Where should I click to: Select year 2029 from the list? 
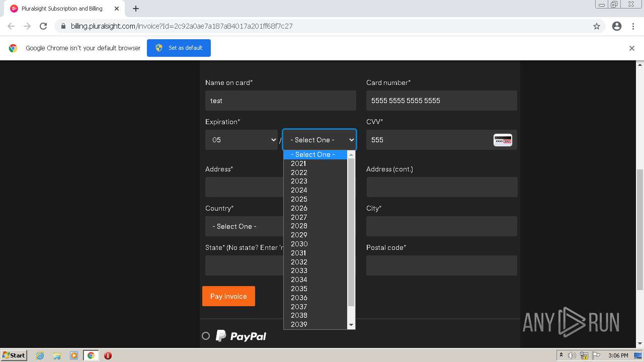pos(315,235)
